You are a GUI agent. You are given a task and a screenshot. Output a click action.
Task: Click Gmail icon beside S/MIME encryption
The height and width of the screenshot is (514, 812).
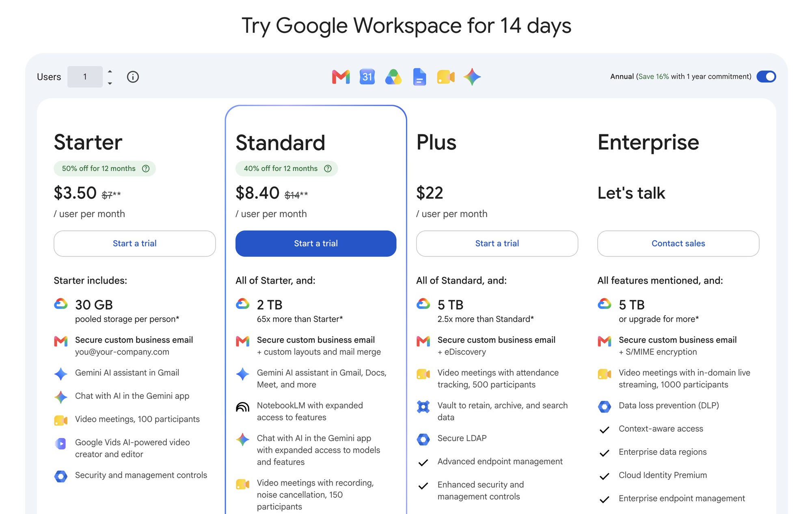click(x=605, y=341)
